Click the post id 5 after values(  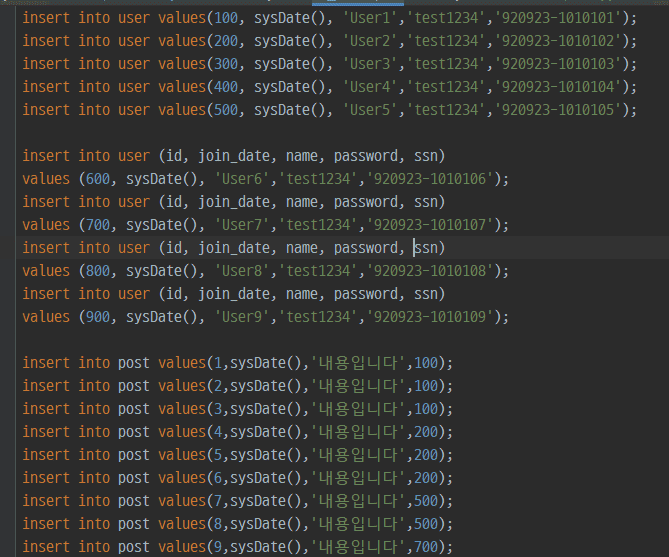point(218,455)
